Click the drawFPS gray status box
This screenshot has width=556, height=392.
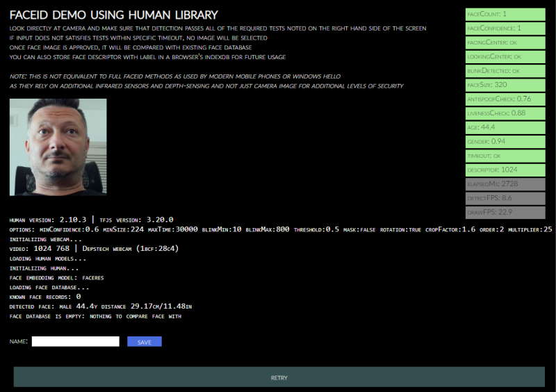505,212
